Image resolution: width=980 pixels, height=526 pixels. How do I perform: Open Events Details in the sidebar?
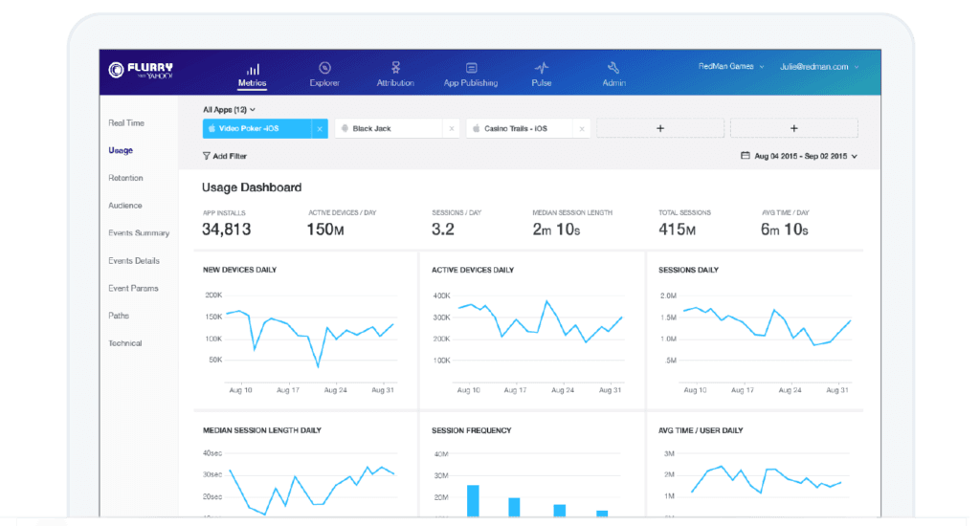(134, 260)
